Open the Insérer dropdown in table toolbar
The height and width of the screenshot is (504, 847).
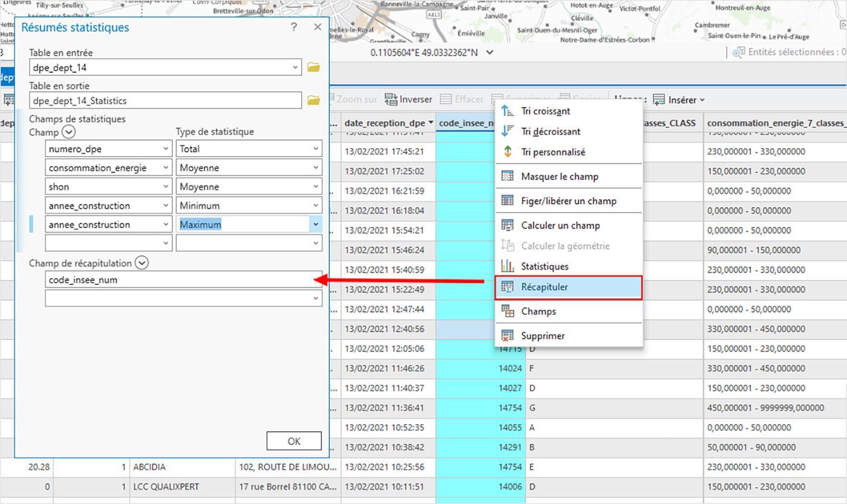tap(679, 100)
